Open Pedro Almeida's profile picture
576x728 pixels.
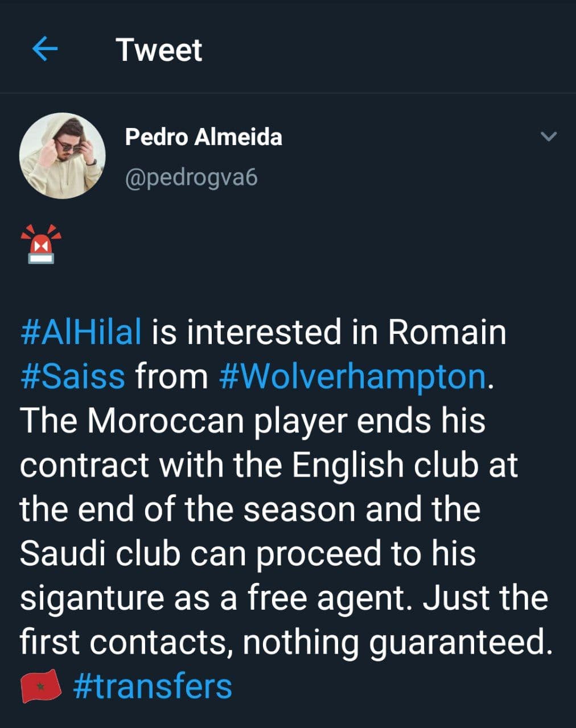tap(63, 155)
